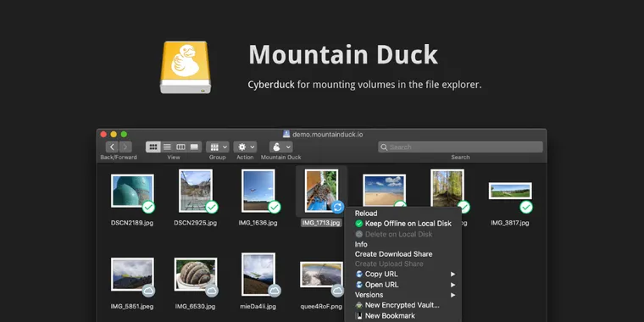
Task: Click the Back navigation arrow
Action: coord(112,147)
